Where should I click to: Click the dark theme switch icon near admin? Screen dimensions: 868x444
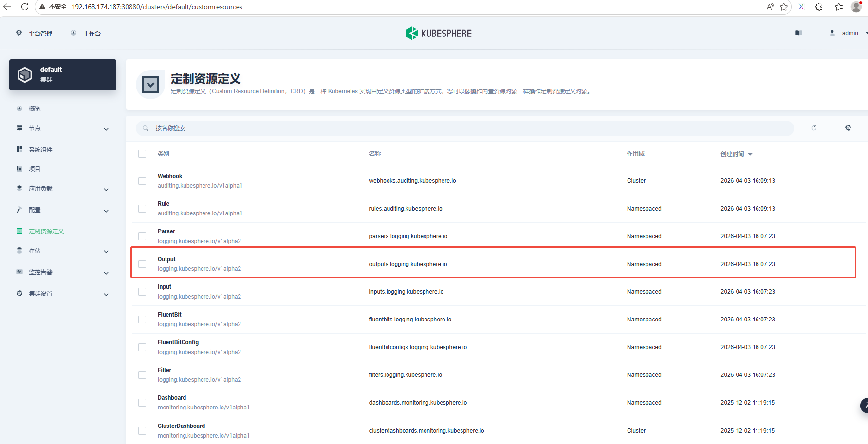click(799, 33)
